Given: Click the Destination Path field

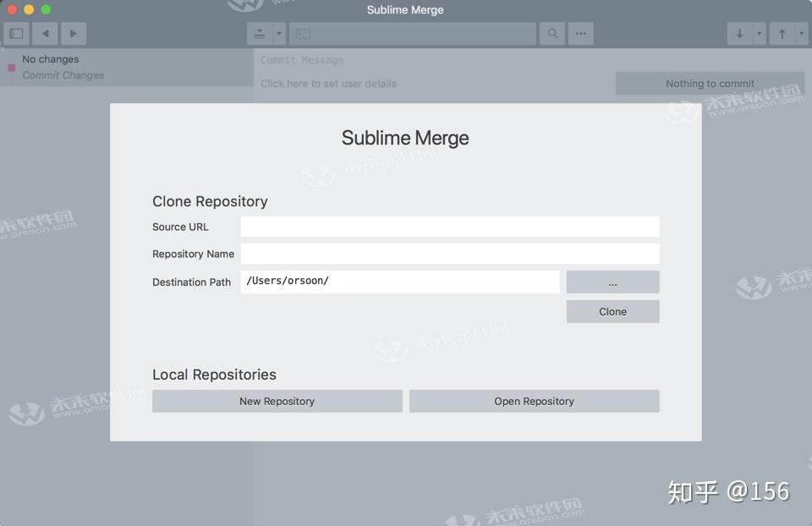Looking at the screenshot, I should [x=400, y=282].
